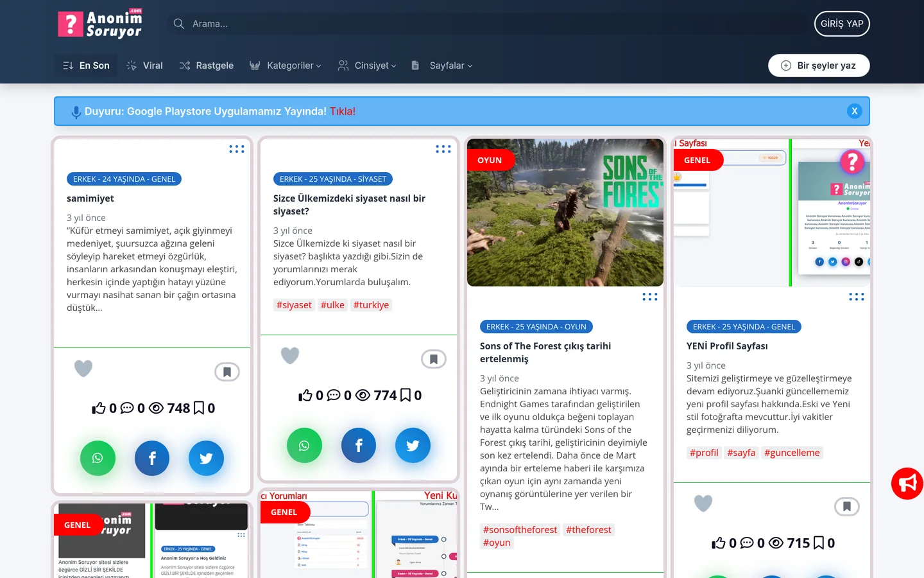Open the samimiyet post title

90,198
